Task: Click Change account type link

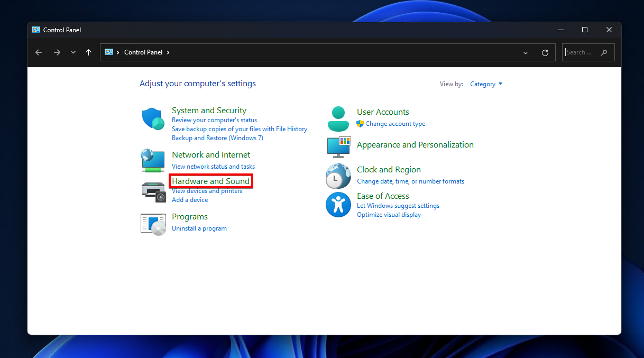Action: click(395, 124)
